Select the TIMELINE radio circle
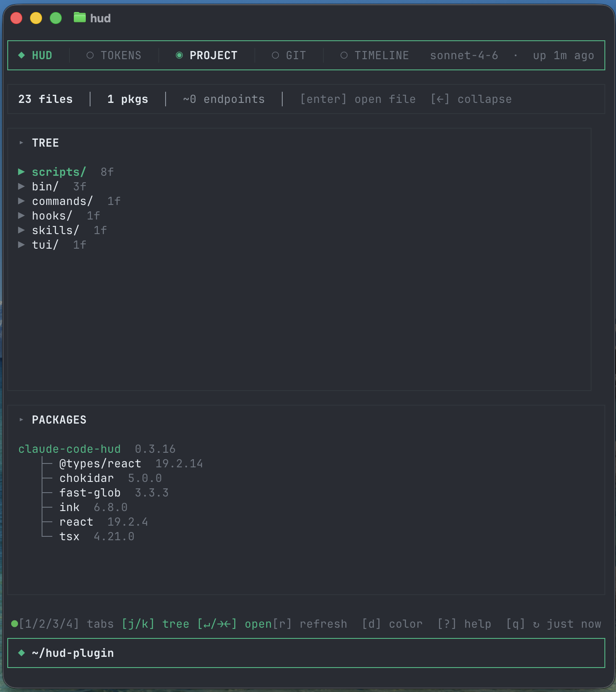The image size is (616, 692). 344,55
